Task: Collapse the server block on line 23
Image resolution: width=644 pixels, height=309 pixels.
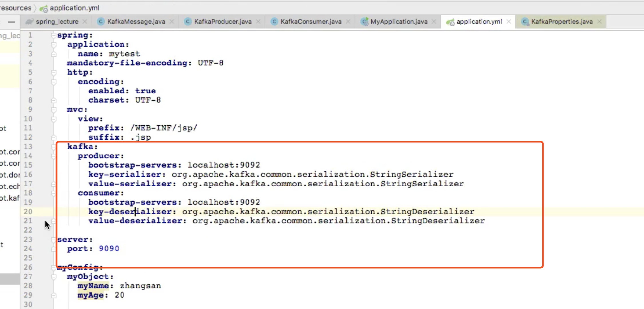Action: pos(53,240)
